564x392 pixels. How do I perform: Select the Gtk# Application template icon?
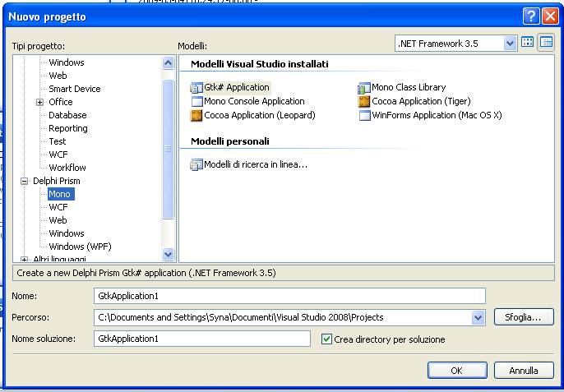196,88
